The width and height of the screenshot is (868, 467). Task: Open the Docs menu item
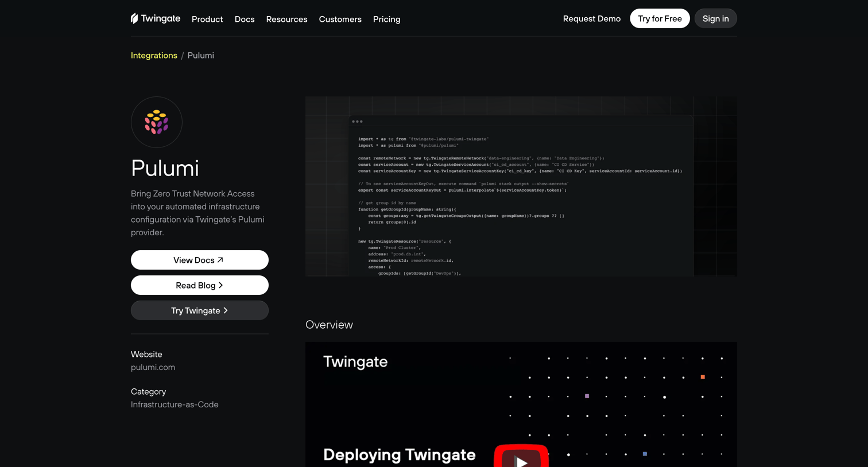245,19
